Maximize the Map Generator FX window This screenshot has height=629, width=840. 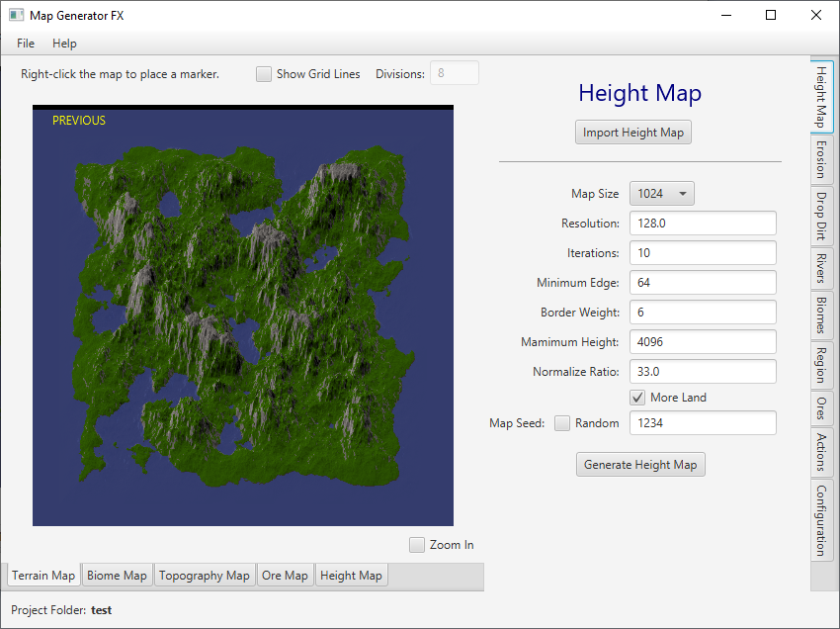point(771,15)
